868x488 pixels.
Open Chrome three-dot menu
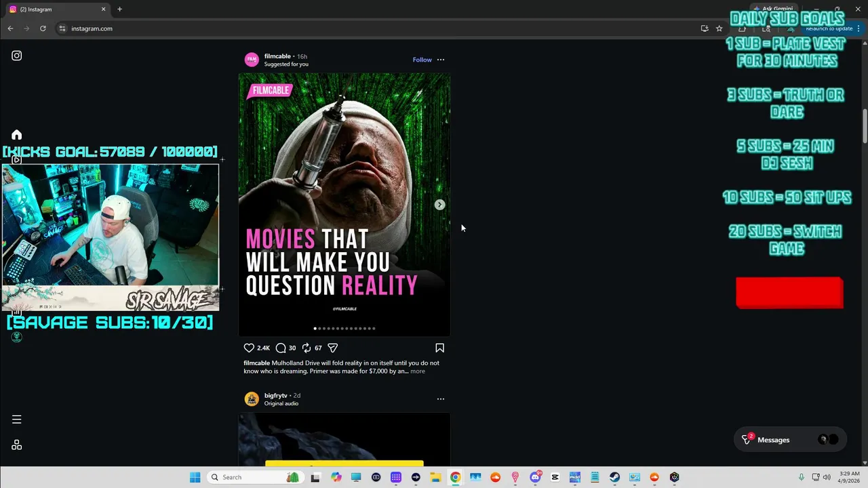(859, 28)
